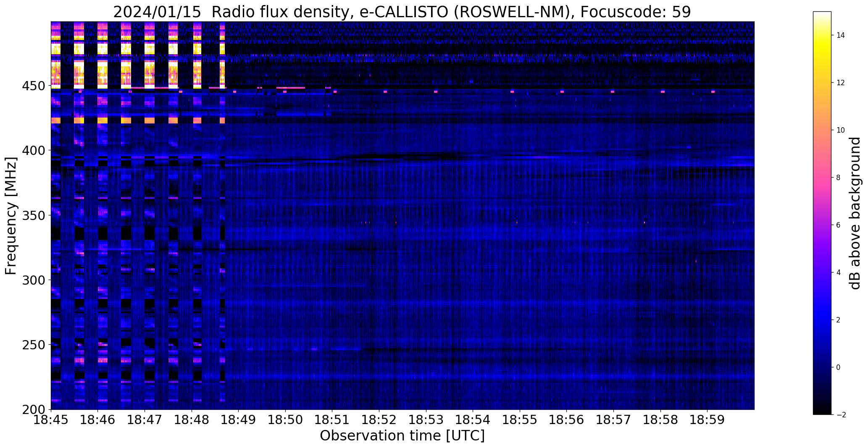Click the 18:57 time tick label

point(614,419)
